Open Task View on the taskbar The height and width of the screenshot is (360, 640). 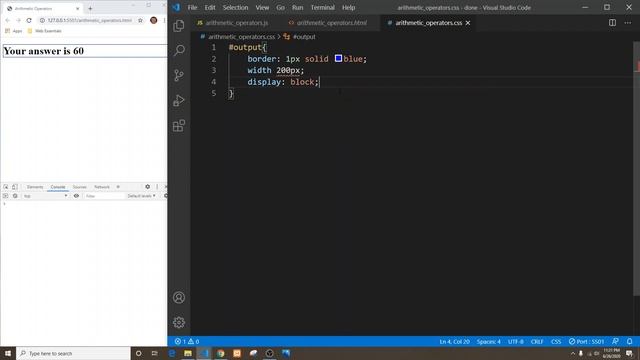155,353
